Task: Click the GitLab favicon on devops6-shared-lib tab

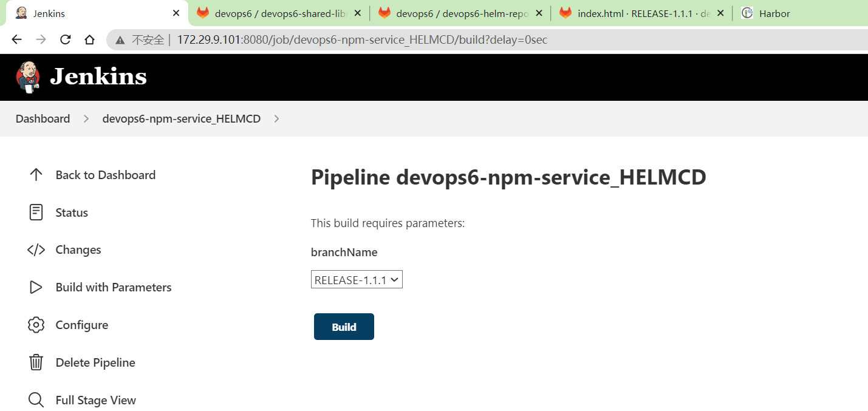Action: click(202, 13)
